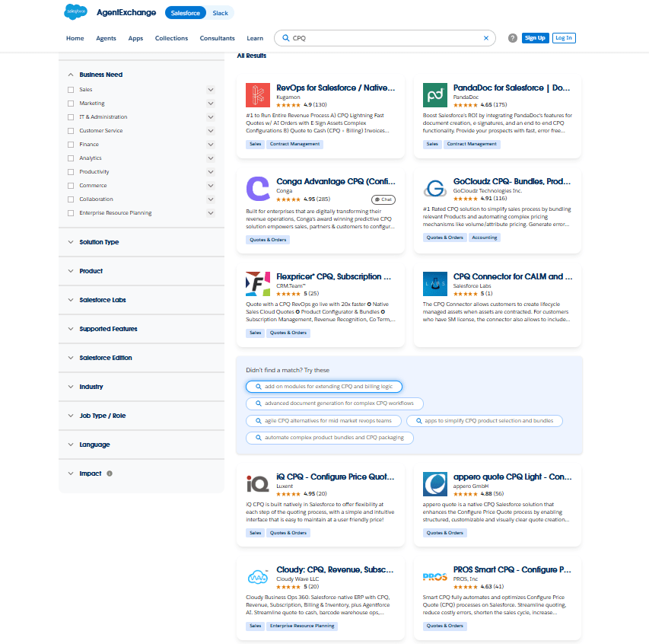Viewport: 649px width, 644px height.
Task: Click the Chat badge on Conga card
Action: click(383, 199)
